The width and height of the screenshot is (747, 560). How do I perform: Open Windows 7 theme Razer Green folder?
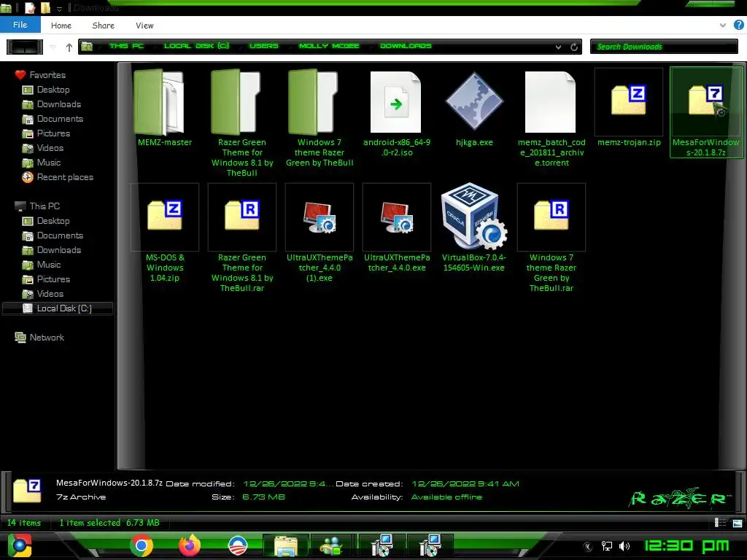320,118
